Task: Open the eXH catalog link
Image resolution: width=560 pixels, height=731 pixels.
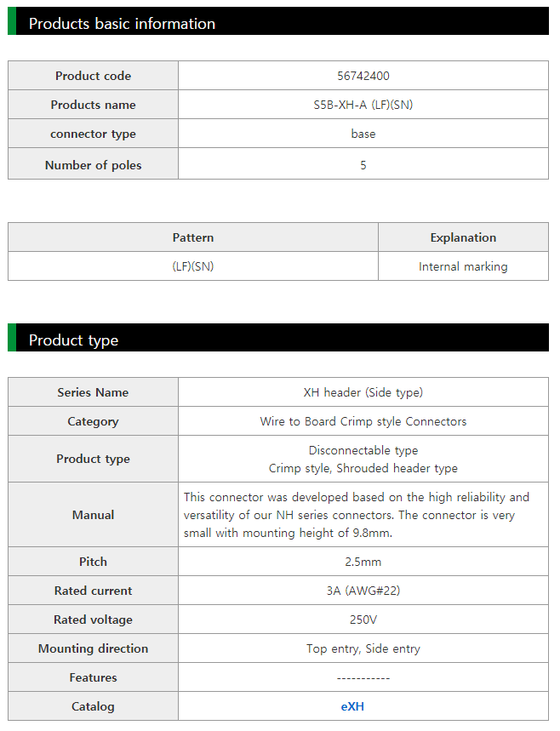Action: (x=352, y=706)
